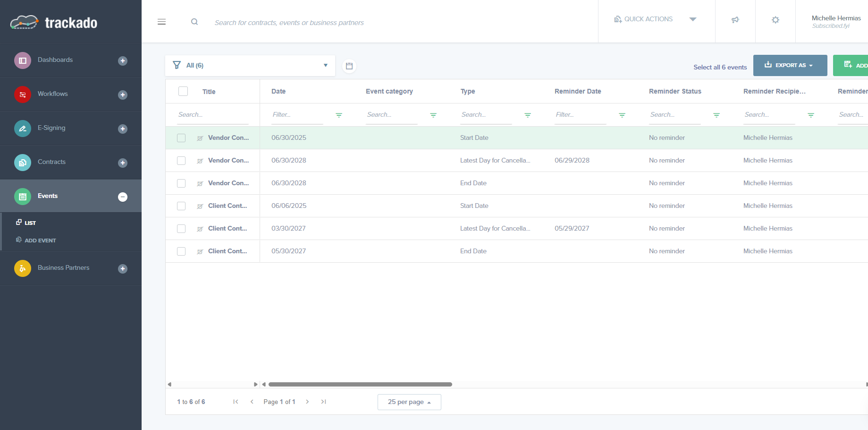
Task: Expand the Workflows plus button
Action: point(123,95)
